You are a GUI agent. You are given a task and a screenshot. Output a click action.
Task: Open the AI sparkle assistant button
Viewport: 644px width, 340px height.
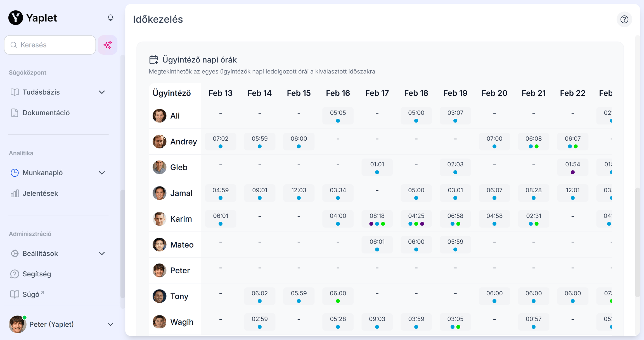point(108,45)
